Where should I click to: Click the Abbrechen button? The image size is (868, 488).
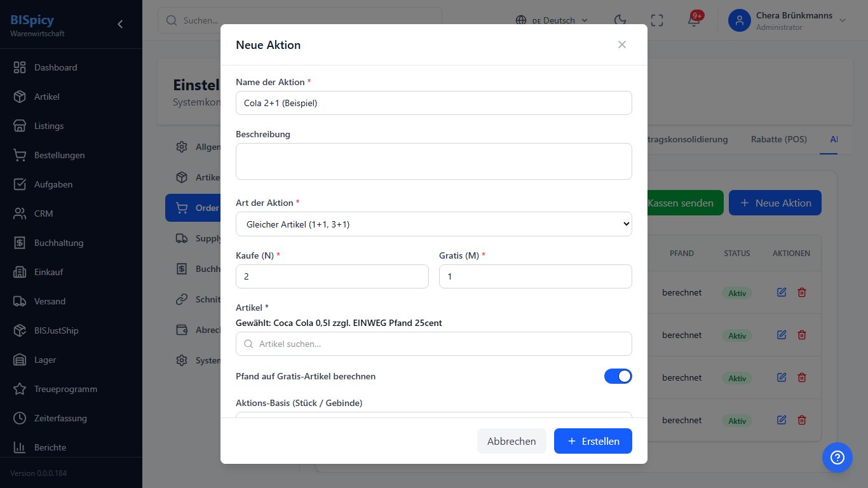click(512, 441)
